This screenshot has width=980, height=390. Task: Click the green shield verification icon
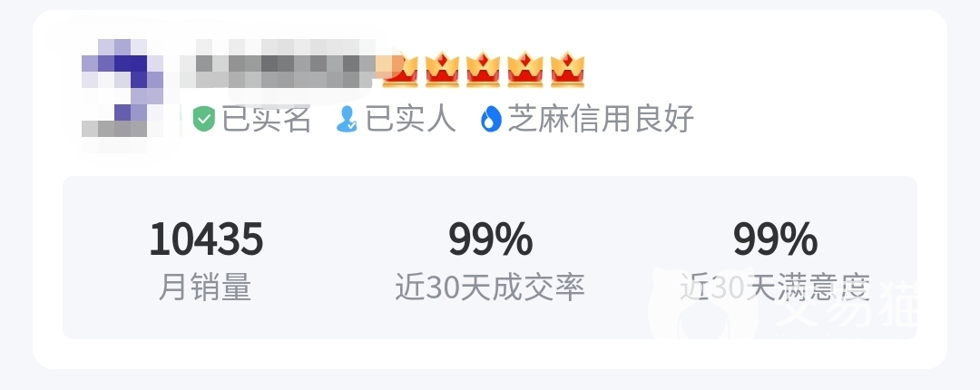tap(204, 119)
